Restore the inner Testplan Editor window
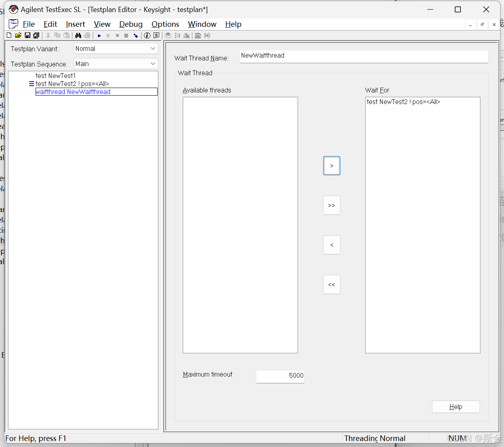The width and height of the screenshot is (504, 447). coord(482,24)
